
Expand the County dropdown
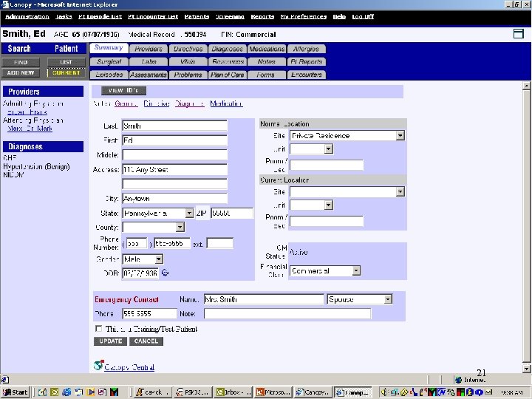click(180, 227)
